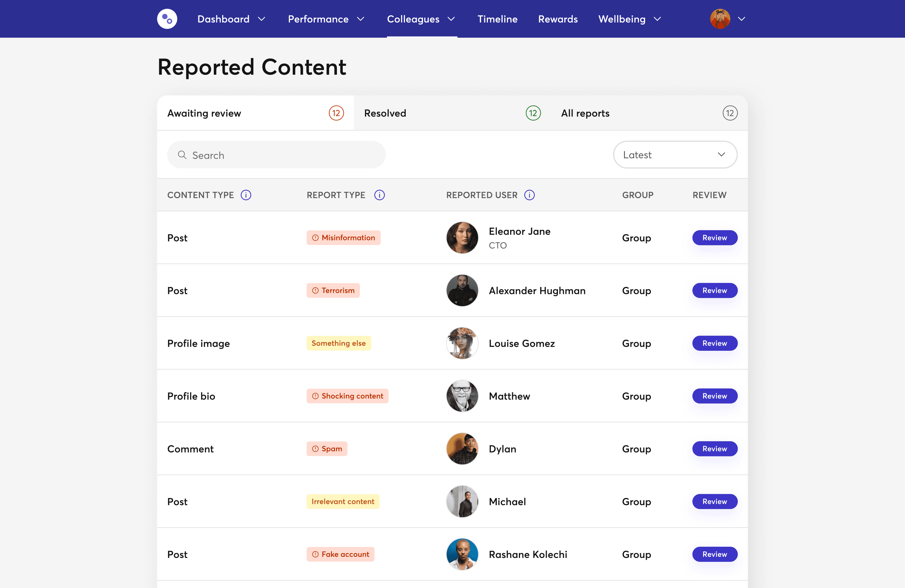Click Matthew's avatar

point(462,396)
